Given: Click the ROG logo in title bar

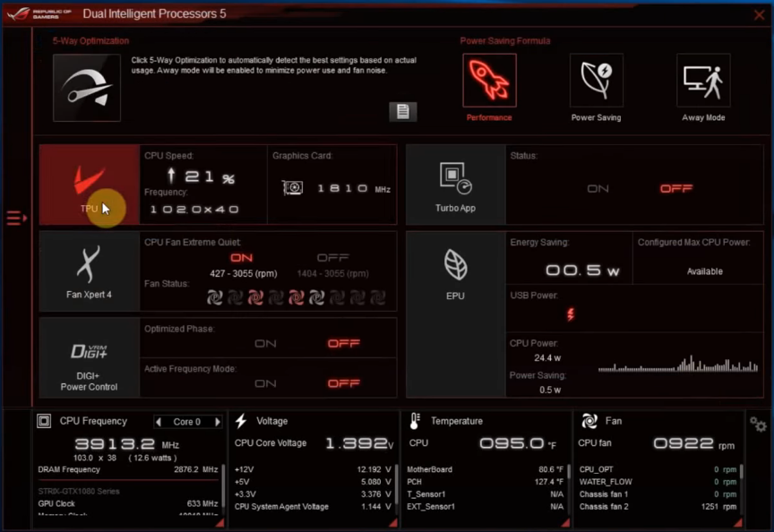Looking at the screenshot, I should (18, 13).
